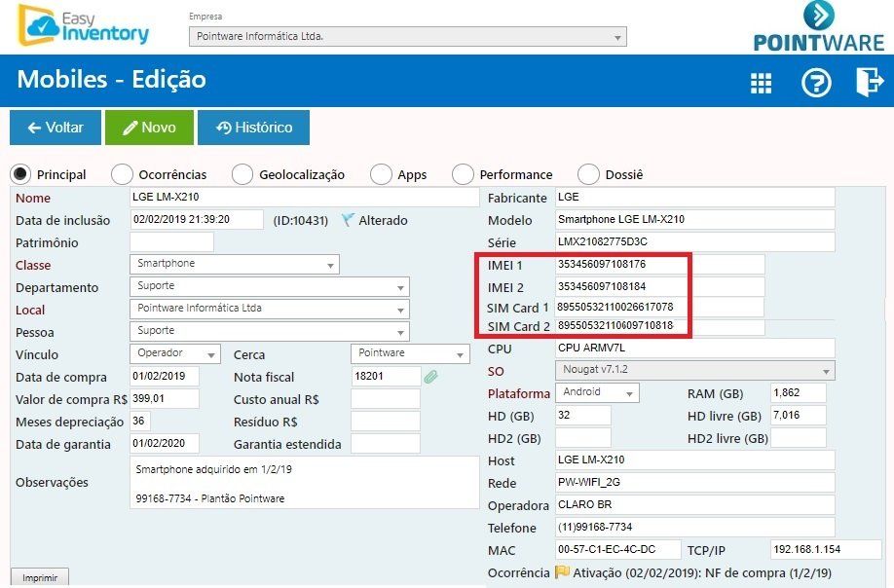Click the empty HD2 (GB) field

coord(582,437)
